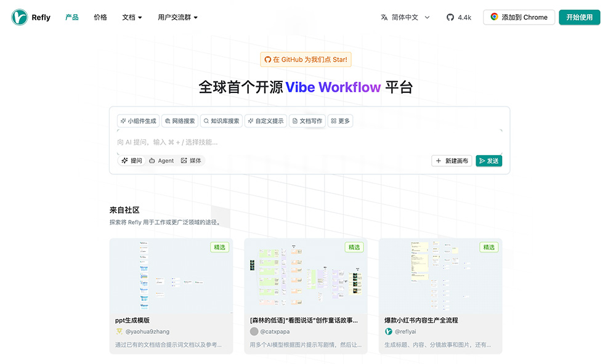Select the 自定义提示 skill chip
The width and height of the screenshot is (616, 364).
tap(265, 121)
